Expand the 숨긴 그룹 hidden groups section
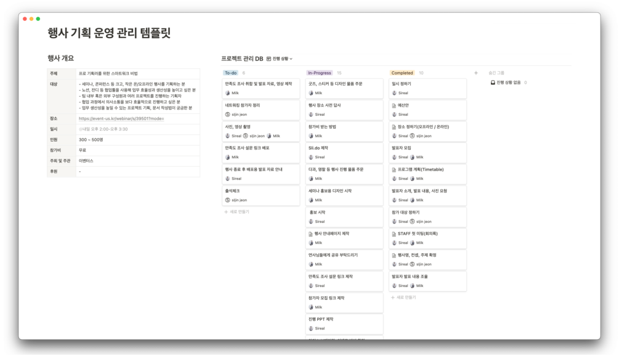Image resolution: width=619 pixels, height=364 pixels. point(496,73)
